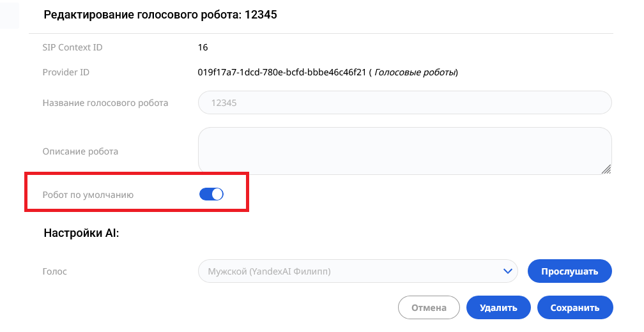Screen dimensions: 644x332
Task: Click the blue chevron in the voice selector
Action: (x=508, y=271)
